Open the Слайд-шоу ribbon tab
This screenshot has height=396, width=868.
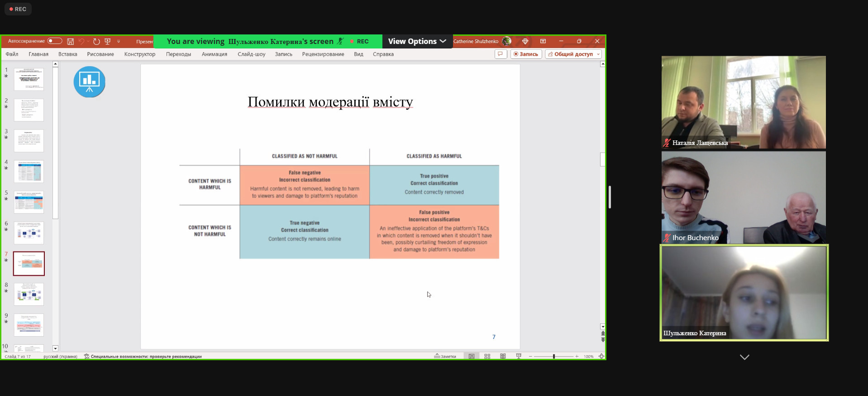(252, 54)
